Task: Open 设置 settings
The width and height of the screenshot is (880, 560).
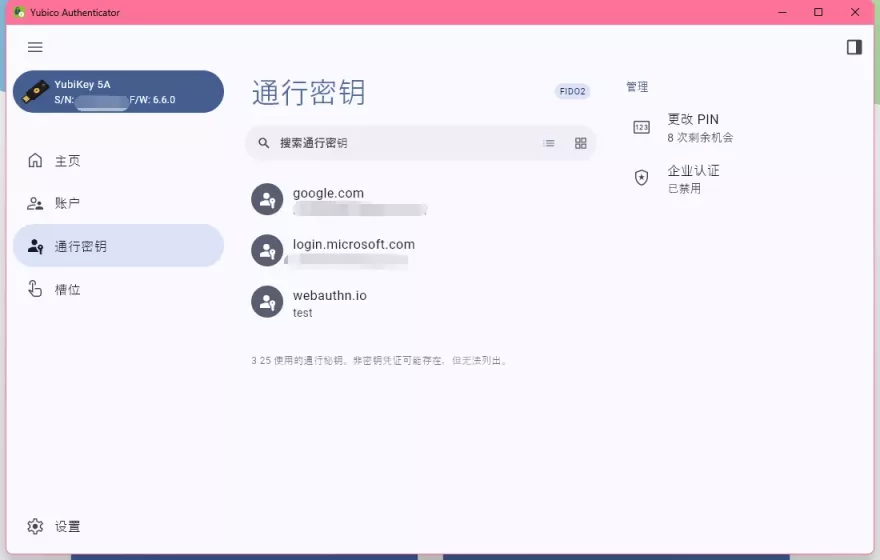Action: click(x=68, y=526)
